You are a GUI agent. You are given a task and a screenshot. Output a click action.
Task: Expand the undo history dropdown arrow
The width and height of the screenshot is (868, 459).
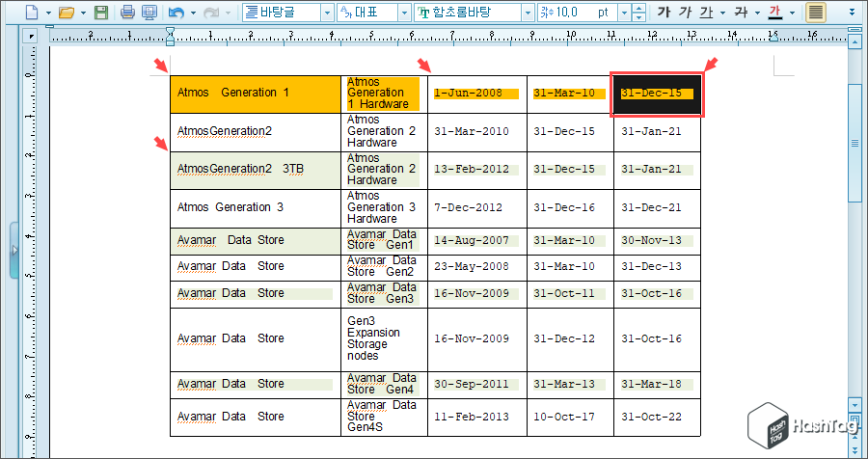pyautogui.click(x=193, y=13)
